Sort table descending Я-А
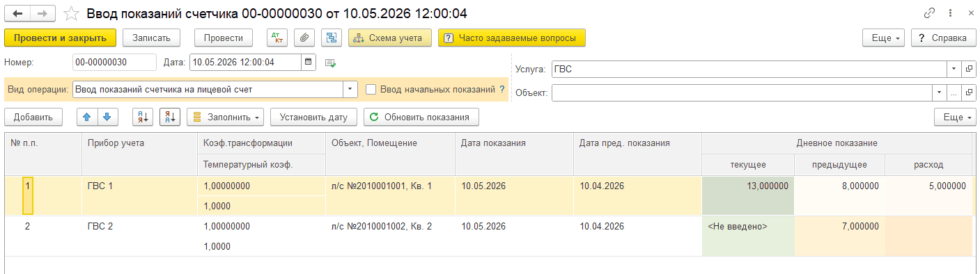The width and height of the screenshot is (980, 274). pos(170,117)
